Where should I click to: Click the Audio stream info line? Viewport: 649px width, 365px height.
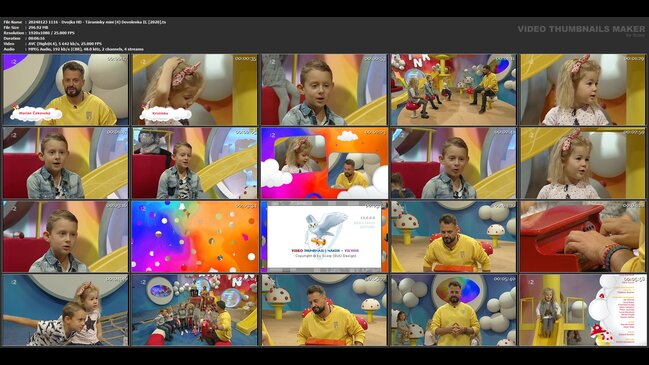click(74, 49)
